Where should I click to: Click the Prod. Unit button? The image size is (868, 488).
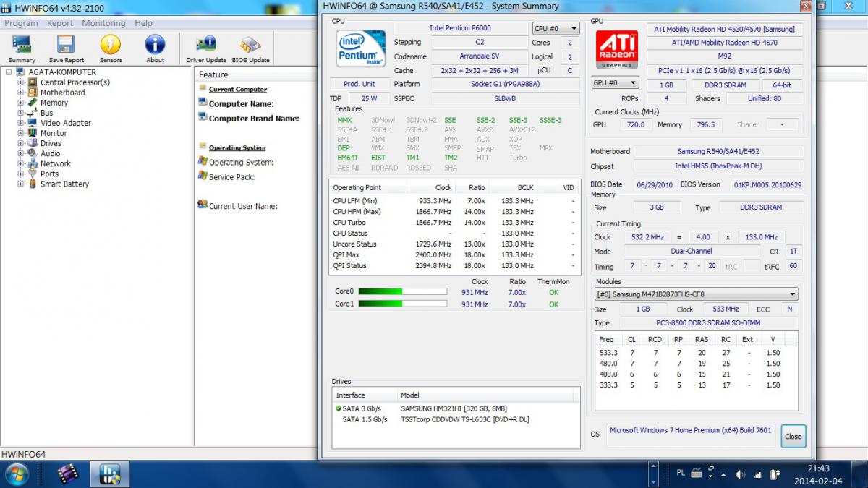[359, 84]
